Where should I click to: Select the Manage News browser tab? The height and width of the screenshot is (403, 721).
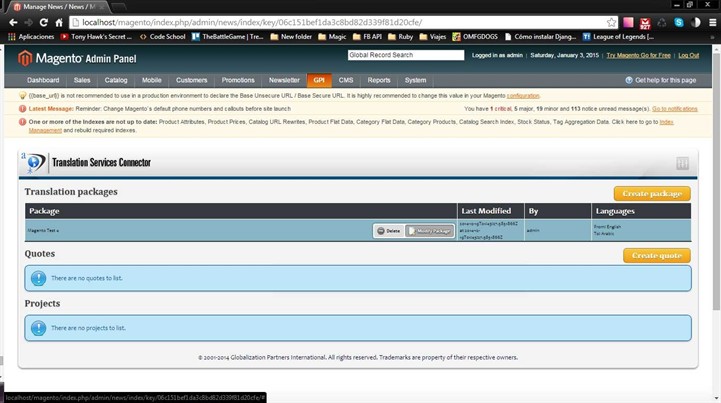(59, 7)
